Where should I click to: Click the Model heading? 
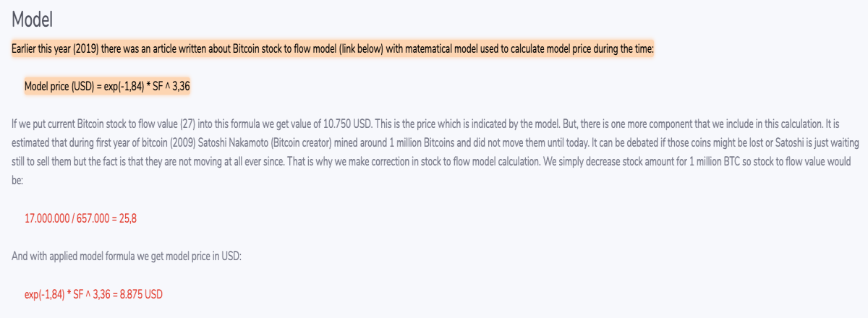coord(33,21)
